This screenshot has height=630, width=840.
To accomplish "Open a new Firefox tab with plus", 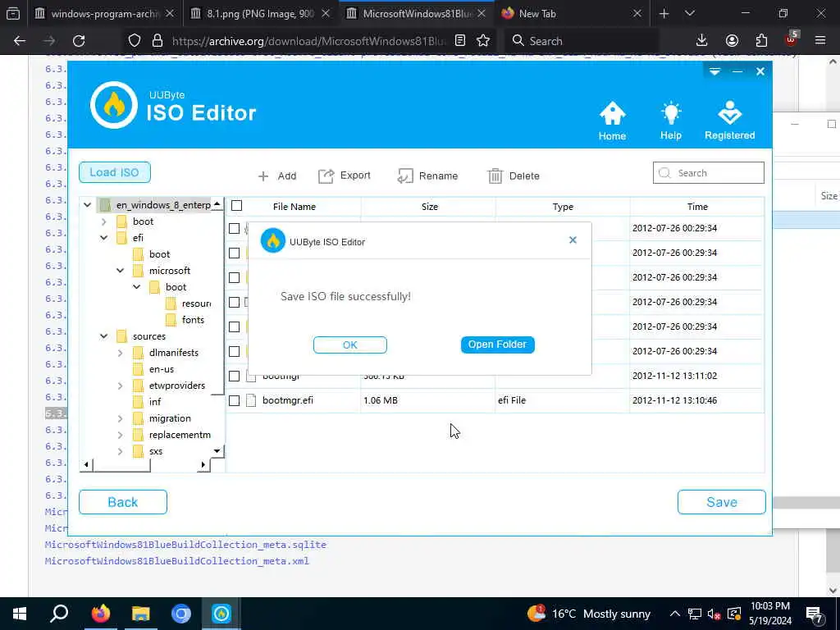I will coord(664,14).
